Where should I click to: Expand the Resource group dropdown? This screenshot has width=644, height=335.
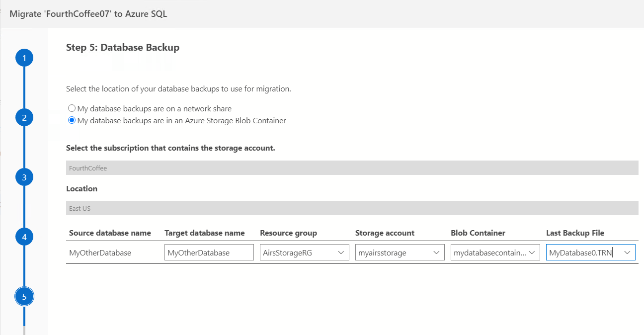click(x=341, y=252)
